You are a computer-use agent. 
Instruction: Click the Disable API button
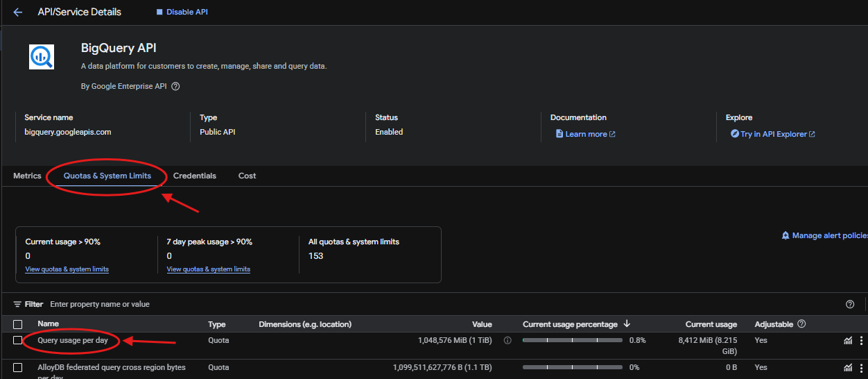click(x=182, y=12)
